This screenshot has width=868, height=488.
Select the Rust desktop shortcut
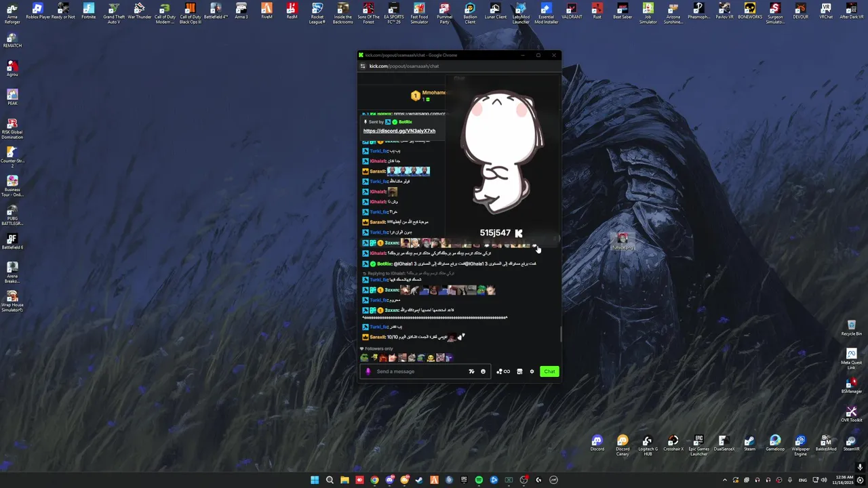pos(597,11)
